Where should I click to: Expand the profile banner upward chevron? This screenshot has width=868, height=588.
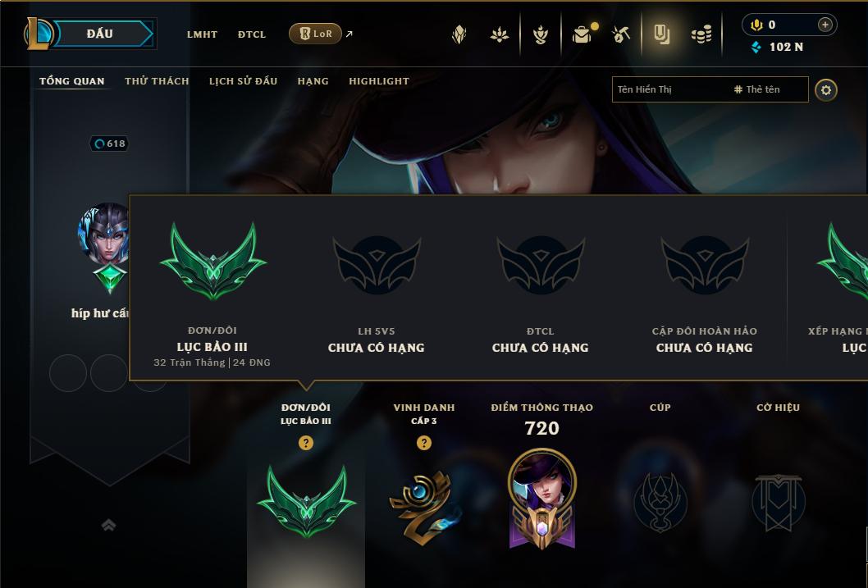tap(108, 525)
